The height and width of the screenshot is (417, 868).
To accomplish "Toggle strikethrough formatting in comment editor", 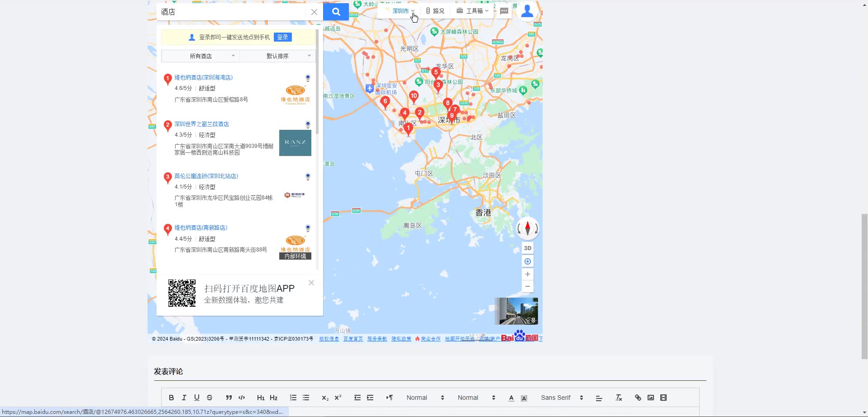I will (x=209, y=398).
